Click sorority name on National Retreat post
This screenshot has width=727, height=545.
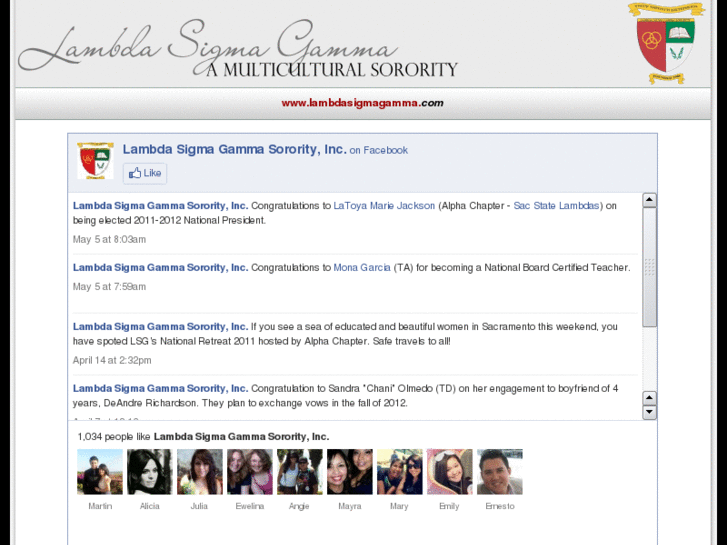tap(160, 327)
